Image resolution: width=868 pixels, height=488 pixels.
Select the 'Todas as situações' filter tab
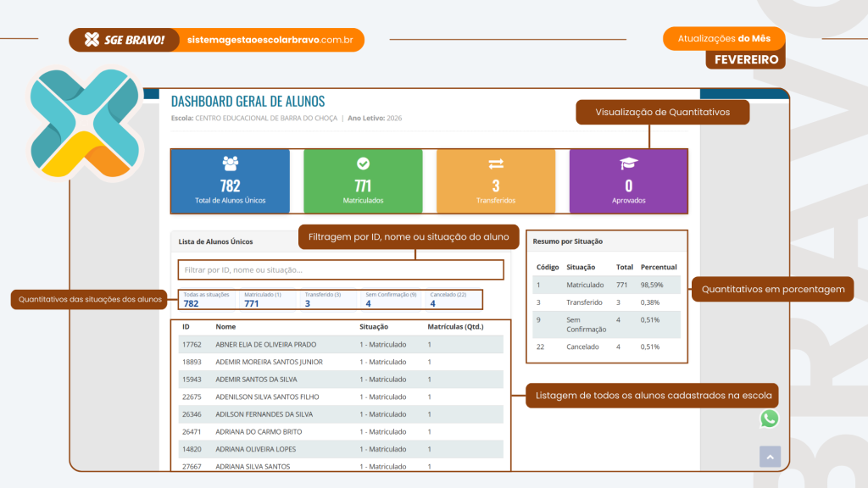coord(206,299)
